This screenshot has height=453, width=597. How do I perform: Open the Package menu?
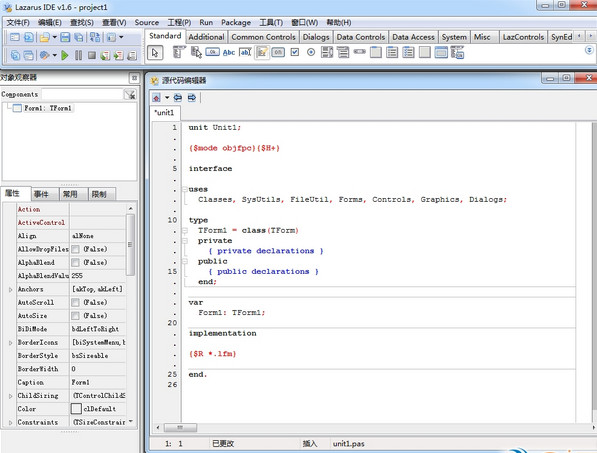[236, 22]
